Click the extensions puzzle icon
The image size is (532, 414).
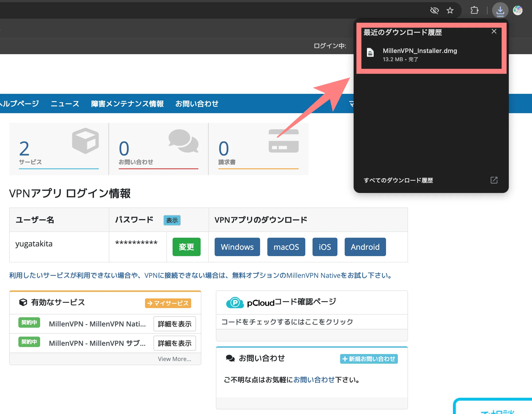pyautogui.click(x=474, y=10)
